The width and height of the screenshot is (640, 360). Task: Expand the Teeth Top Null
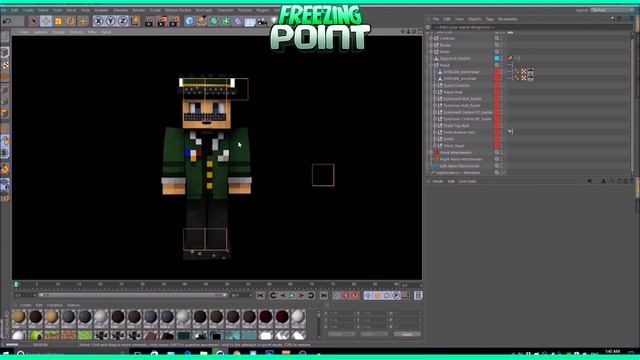coord(435,126)
